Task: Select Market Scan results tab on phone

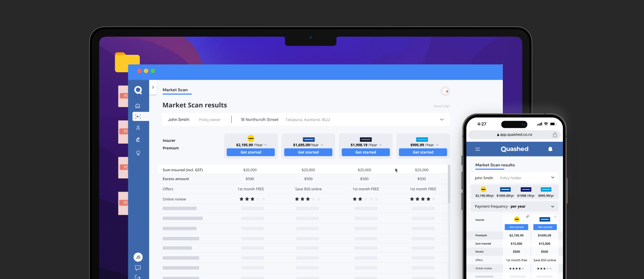Action: point(495,165)
